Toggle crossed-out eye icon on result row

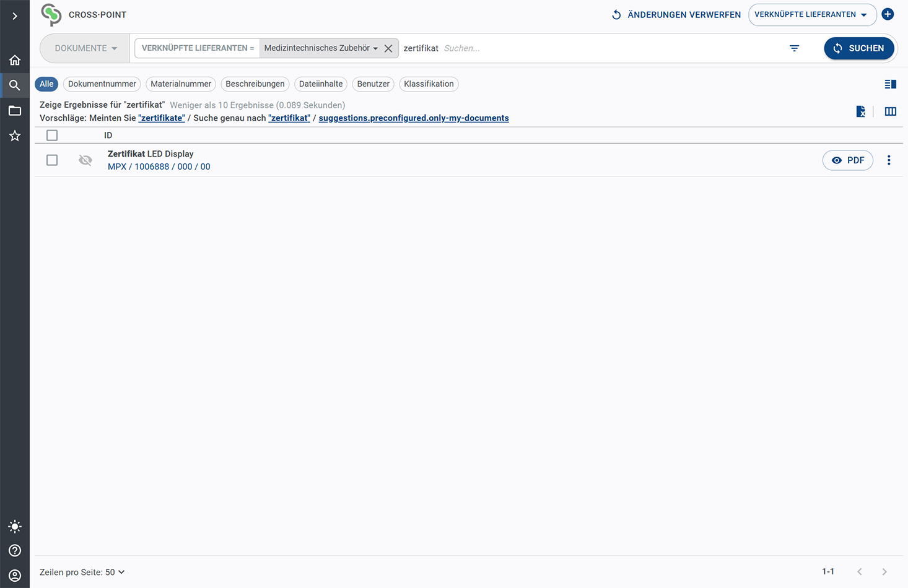85,160
